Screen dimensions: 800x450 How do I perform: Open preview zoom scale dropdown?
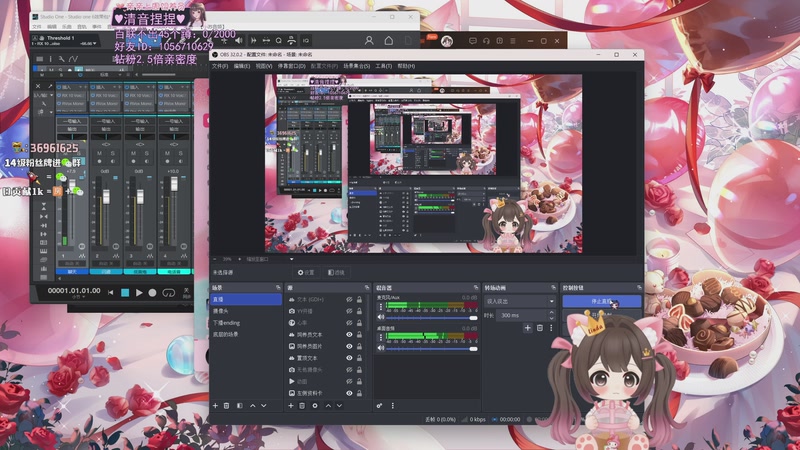[x=291, y=259]
